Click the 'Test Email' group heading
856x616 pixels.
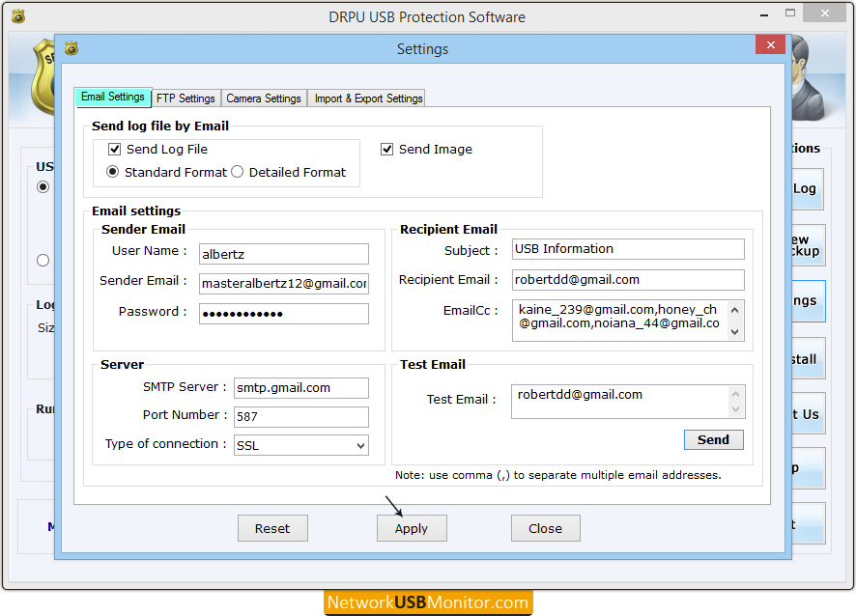(433, 364)
